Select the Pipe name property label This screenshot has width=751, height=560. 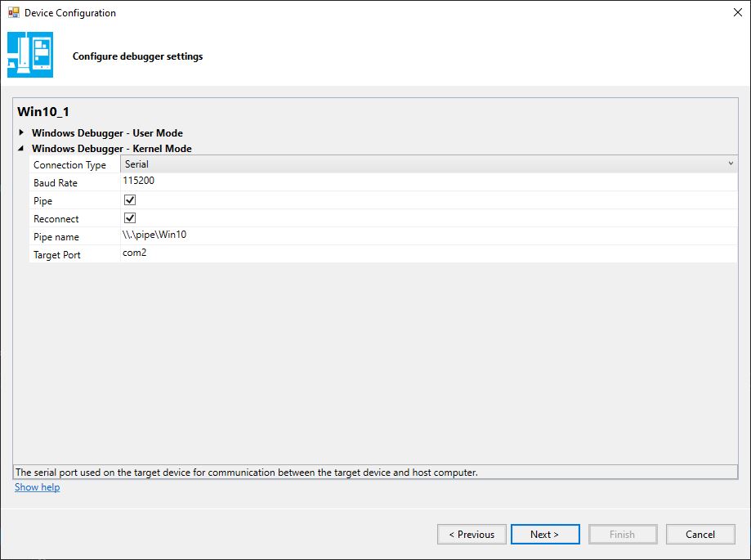pyautogui.click(x=56, y=237)
